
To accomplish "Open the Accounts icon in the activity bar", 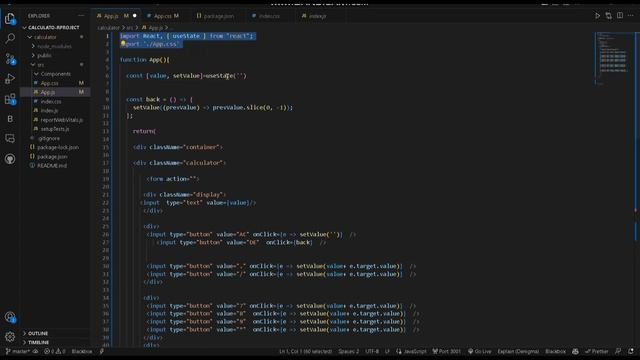I will click(10, 317).
